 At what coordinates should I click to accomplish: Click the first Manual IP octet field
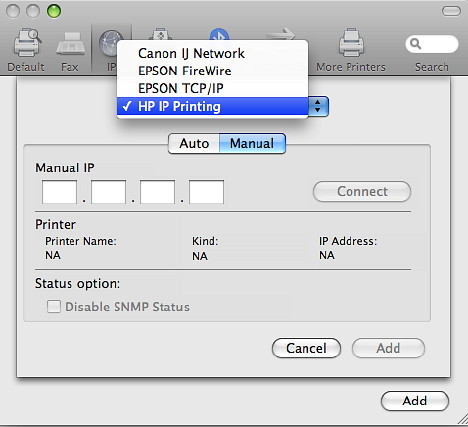[x=59, y=192]
